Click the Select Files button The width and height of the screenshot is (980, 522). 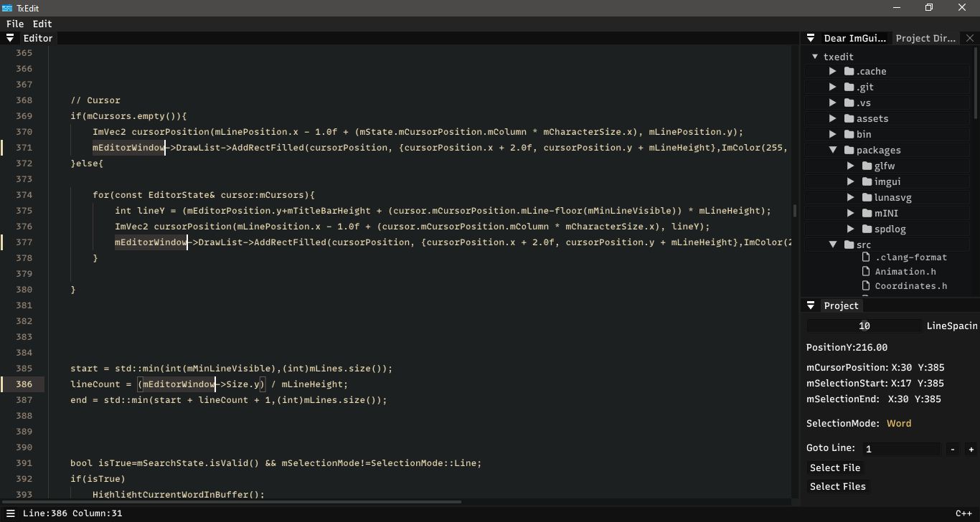point(837,486)
